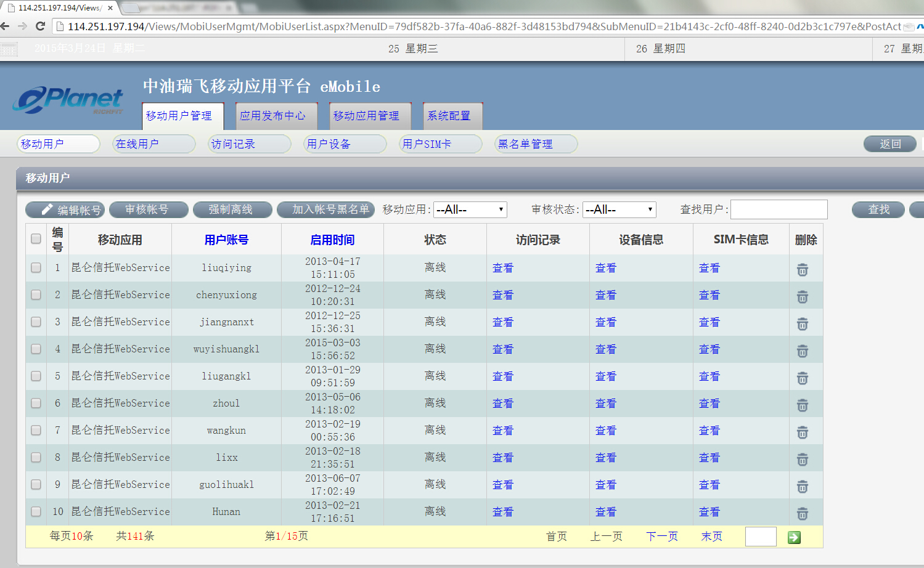Screen dimensions: 924x568
Task: Click the 审核帐号 button
Action: tap(149, 210)
